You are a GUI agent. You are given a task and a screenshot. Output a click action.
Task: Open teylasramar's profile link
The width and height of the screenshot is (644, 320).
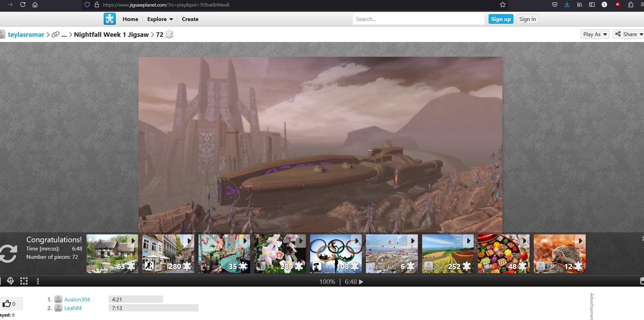(x=26, y=34)
